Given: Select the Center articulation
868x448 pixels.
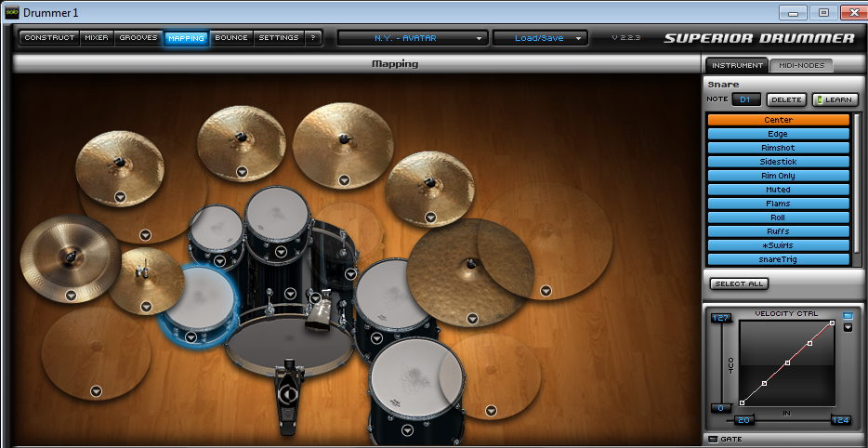Looking at the screenshot, I should [779, 120].
